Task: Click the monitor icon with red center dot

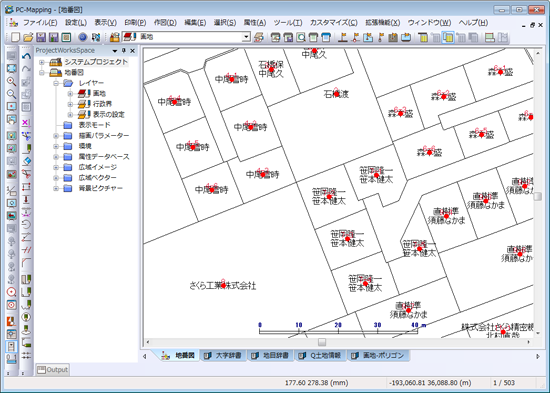Action: (12, 107)
